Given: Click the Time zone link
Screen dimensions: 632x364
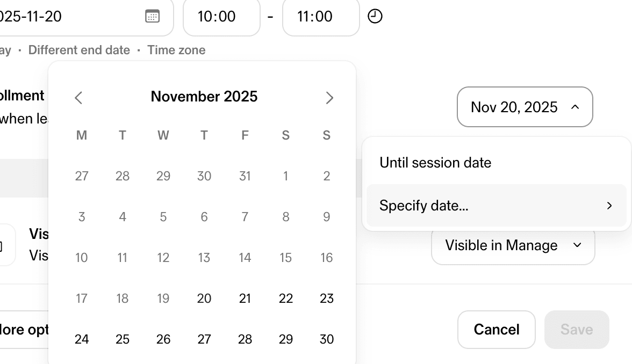Looking at the screenshot, I should [176, 50].
